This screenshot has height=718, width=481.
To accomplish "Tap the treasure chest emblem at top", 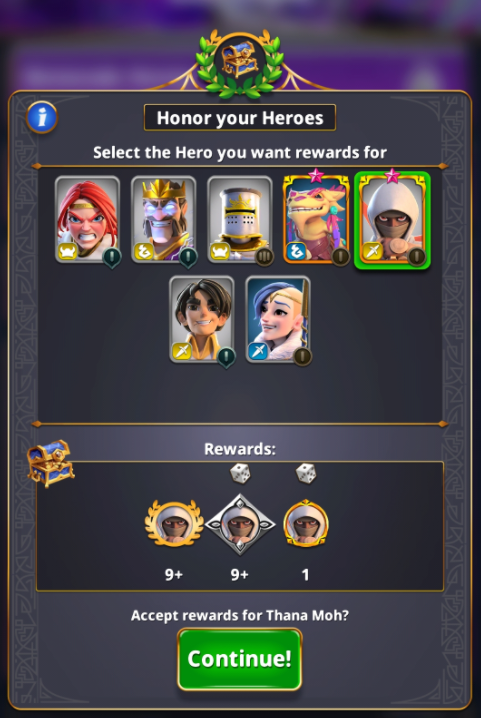I will (240, 61).
